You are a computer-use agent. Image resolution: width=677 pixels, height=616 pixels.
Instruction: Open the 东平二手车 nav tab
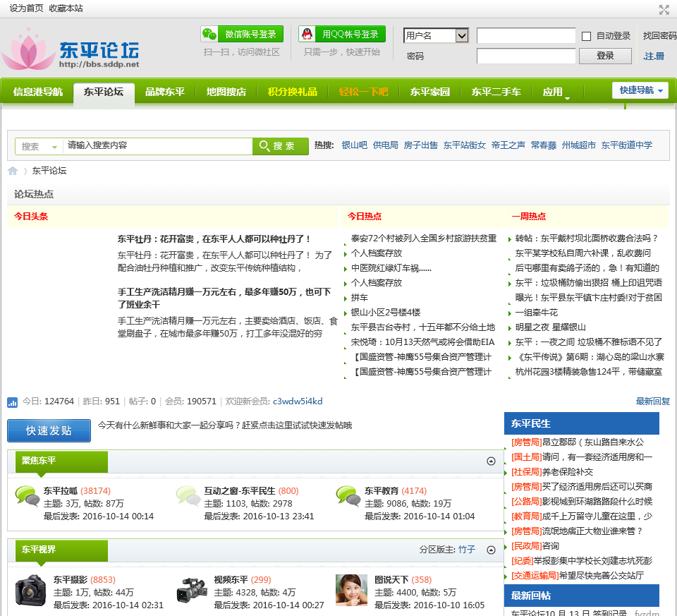(496, 92)
